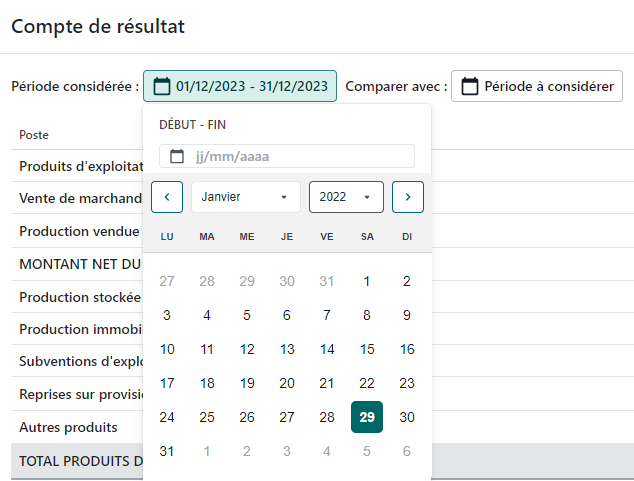Select day 31 of January
634x481 pixels.
coord(167,451)
